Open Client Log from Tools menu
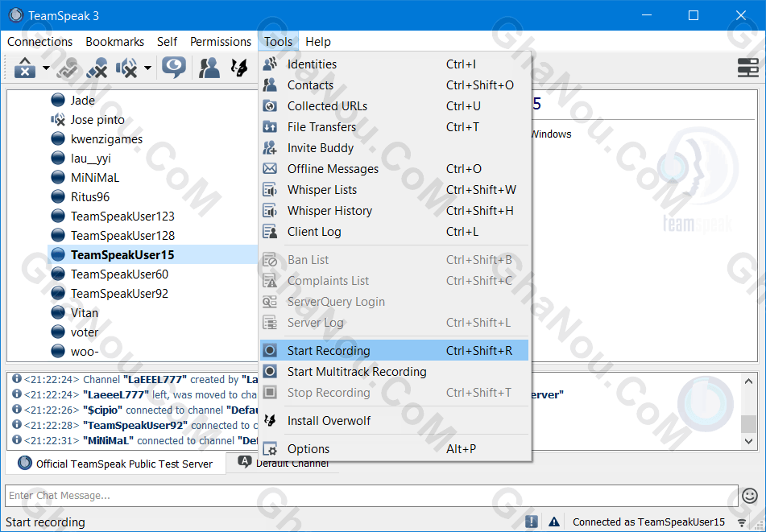766x532 pixels. (394, 232)
